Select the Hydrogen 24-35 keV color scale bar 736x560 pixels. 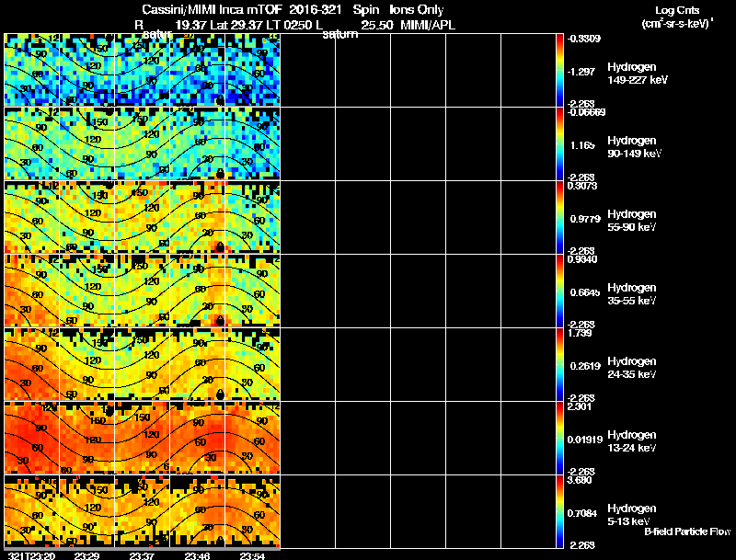coord(559,364)
